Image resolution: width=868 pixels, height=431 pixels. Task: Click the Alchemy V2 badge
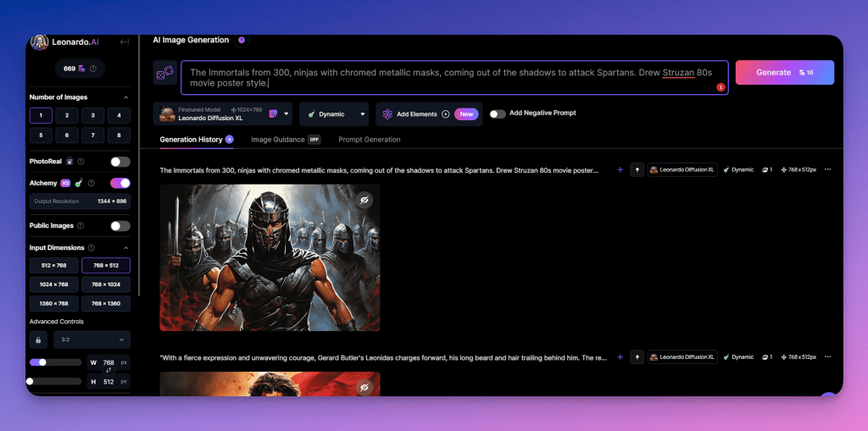pyautogui.click(x=65, y=183)
